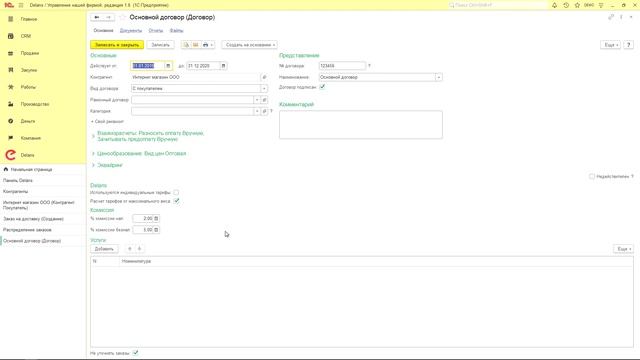Toggle Не уточнять заказы checkbox
This screenshot has height=360, width=640.
pos(136,353)
